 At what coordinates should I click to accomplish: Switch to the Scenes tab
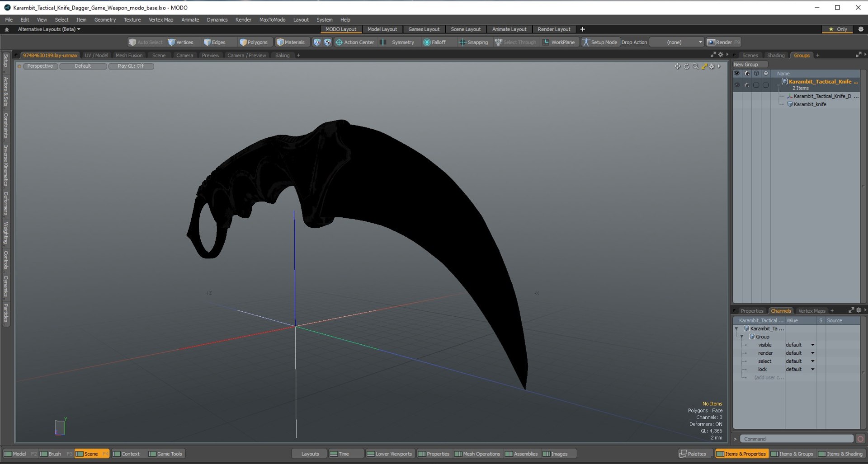pyautogui.click(x=750, y=55)
